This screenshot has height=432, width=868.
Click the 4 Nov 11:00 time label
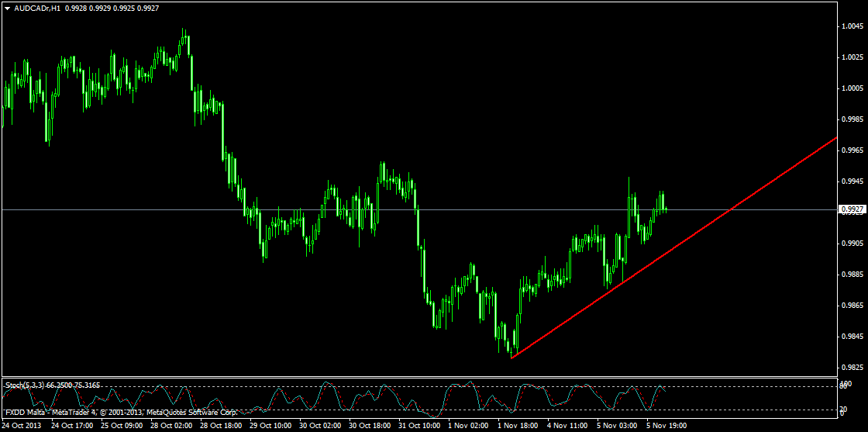tap(568, 425)
